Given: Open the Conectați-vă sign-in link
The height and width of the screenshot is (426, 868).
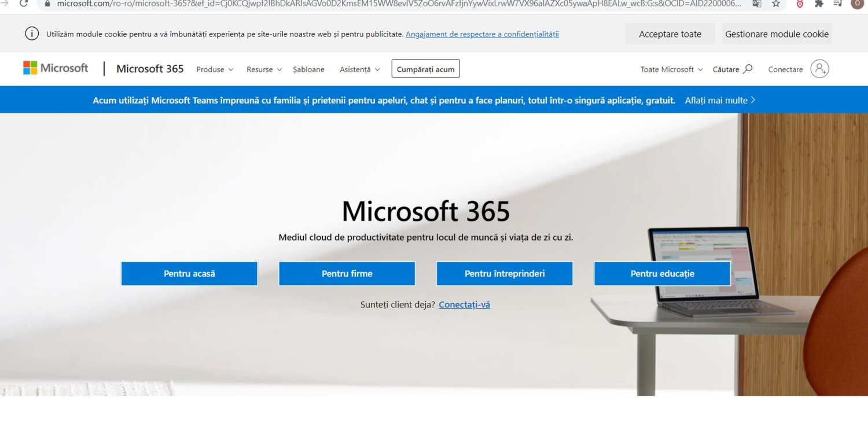Looking at the screenshot, I should [x=464, y=304].
